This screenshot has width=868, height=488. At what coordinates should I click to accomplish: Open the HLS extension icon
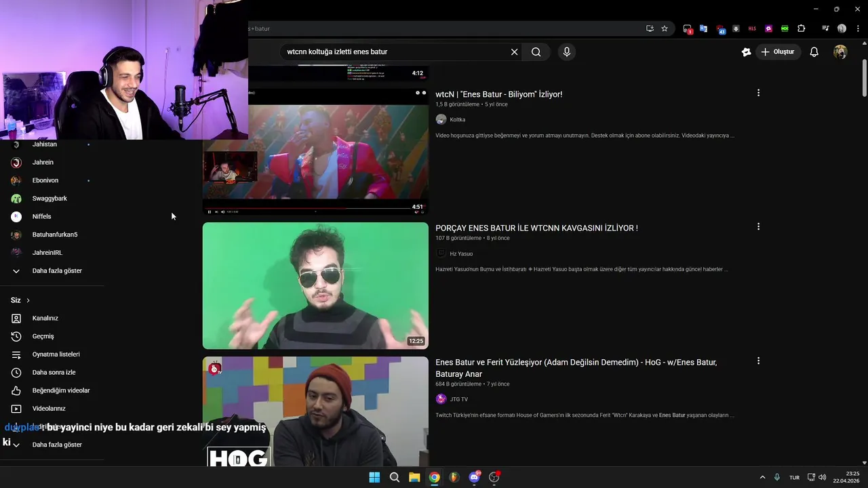pos(752,28)
